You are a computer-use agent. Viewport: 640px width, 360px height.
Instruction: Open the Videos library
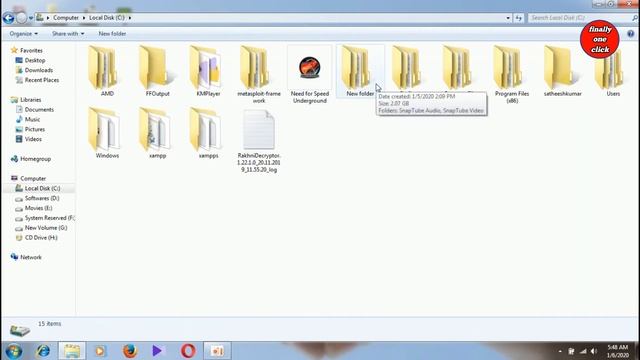tap(33, 139)
